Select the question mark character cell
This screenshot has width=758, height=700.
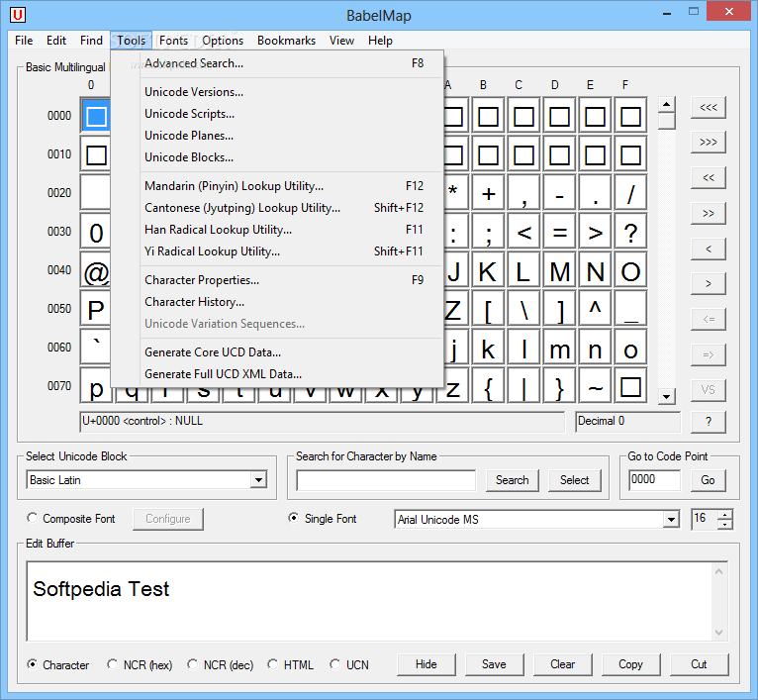point(630,233)
